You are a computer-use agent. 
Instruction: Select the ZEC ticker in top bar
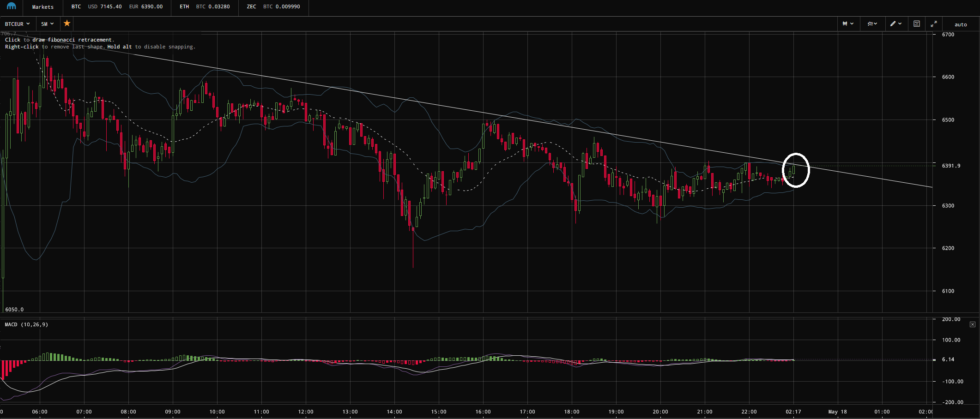tap(251, 7)
